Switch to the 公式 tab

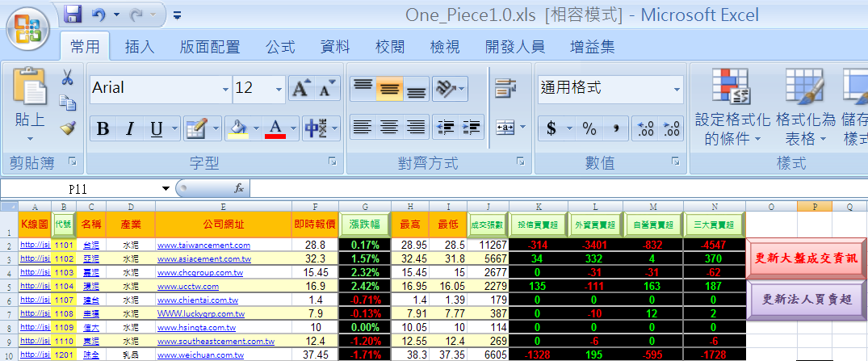280,47
